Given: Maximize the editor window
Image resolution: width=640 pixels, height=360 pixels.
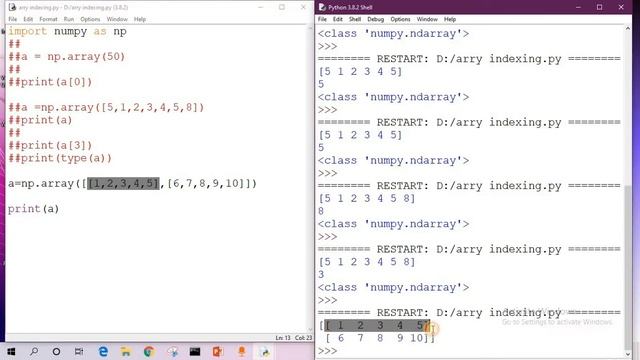Looking at the screenshot, I should (282, 7).
